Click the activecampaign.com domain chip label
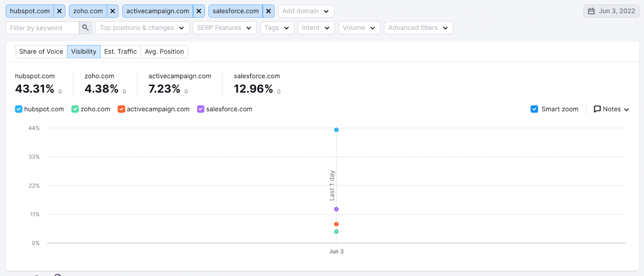644x276 pixels. (158, 11)
